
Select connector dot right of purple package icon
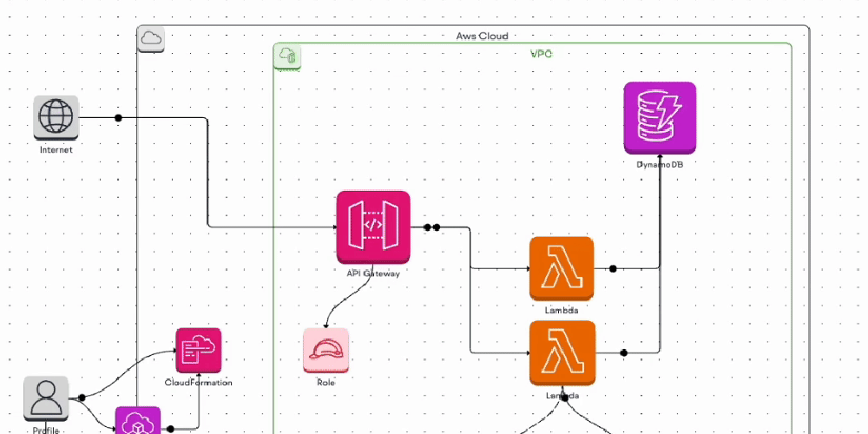pos(170,429)
